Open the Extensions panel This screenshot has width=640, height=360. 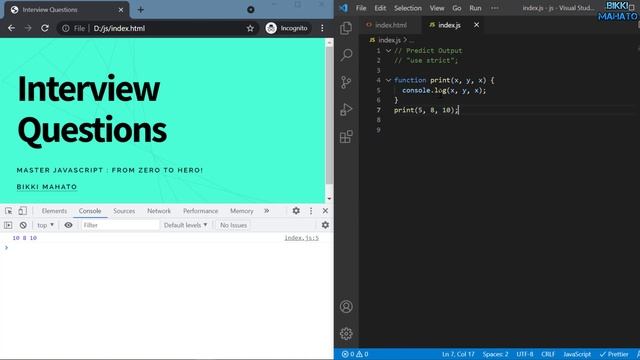(346, 137)
